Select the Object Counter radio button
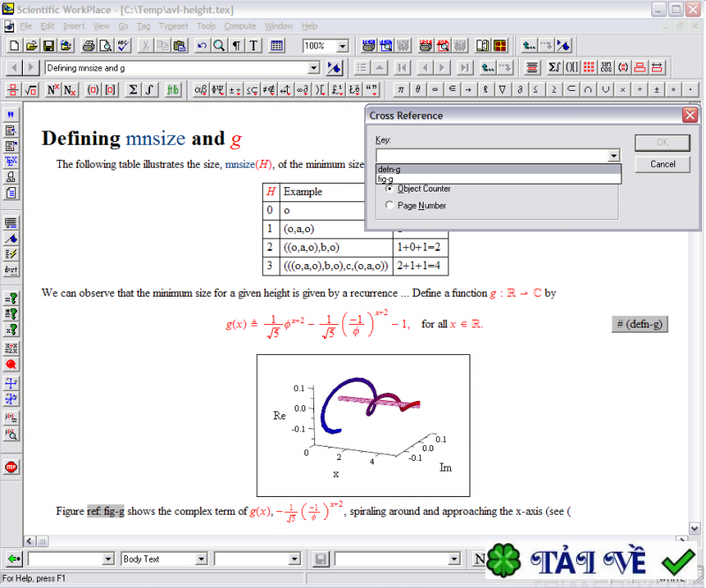The width and height of the screenshot is (706, 588). tap(390, 189)
